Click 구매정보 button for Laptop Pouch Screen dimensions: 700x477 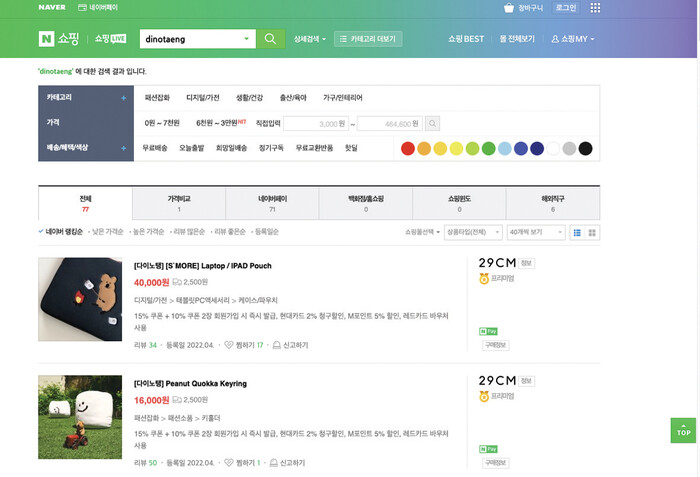pyautogui.click(x=496, y=345)
